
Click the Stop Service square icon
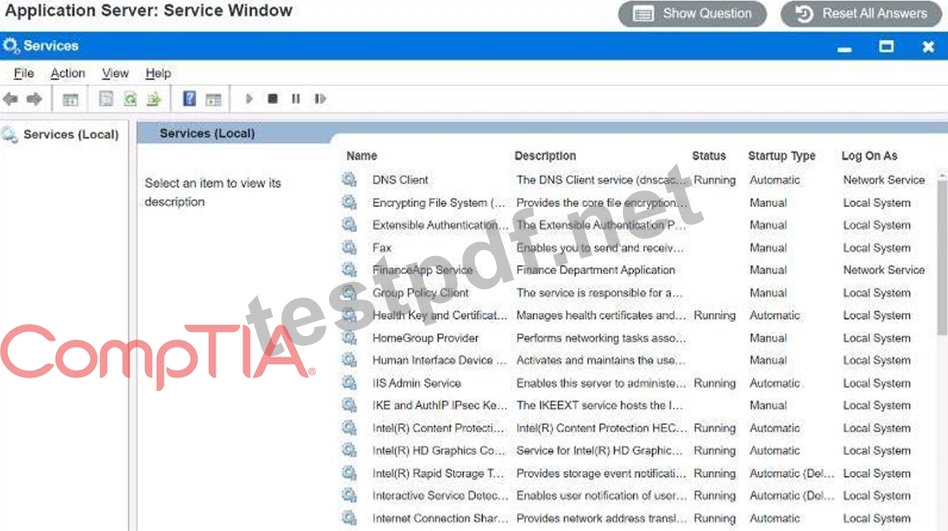[273, 99]
